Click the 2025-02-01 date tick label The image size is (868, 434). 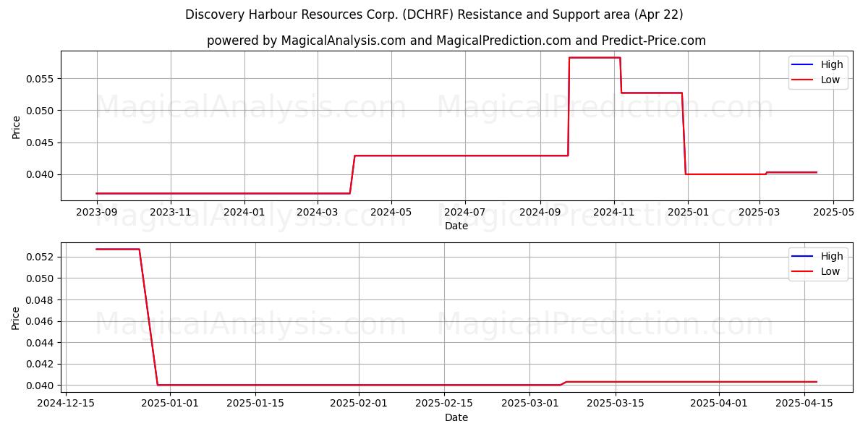(x=359, y=404)
